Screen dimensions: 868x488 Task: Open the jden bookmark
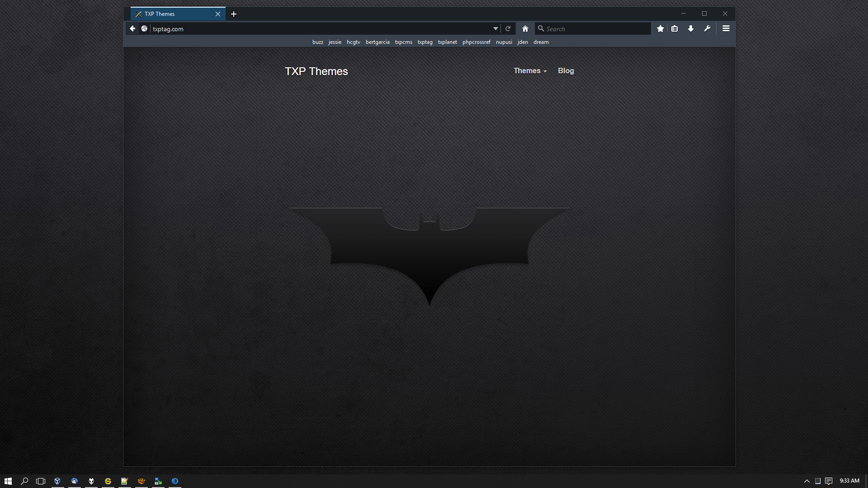coord(523,42)
